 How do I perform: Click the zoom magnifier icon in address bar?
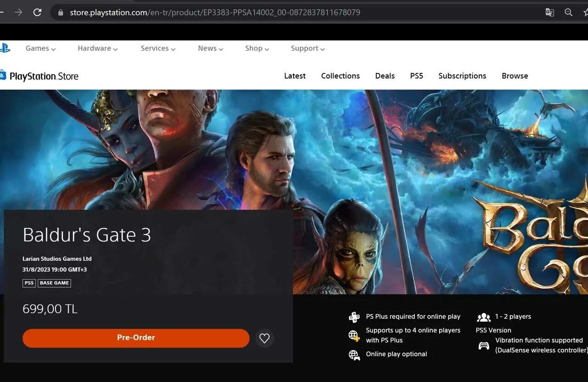click(x=568, y=12)
